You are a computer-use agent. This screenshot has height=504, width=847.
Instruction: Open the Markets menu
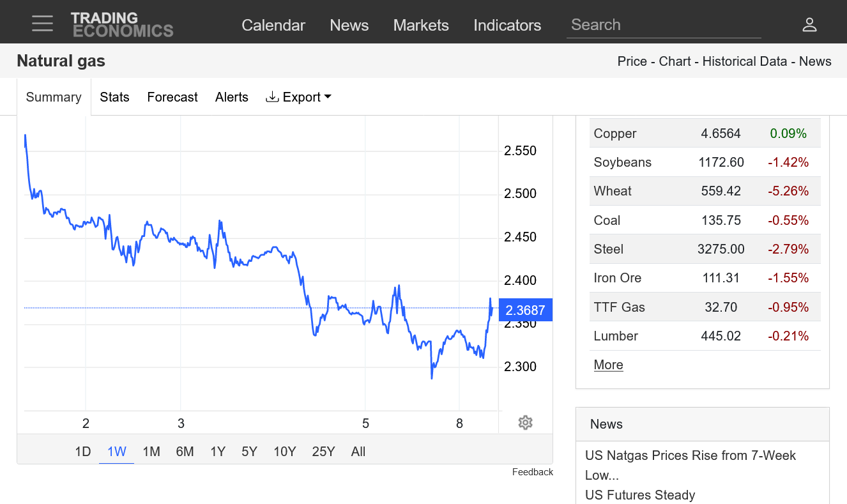tap(421, 25)
